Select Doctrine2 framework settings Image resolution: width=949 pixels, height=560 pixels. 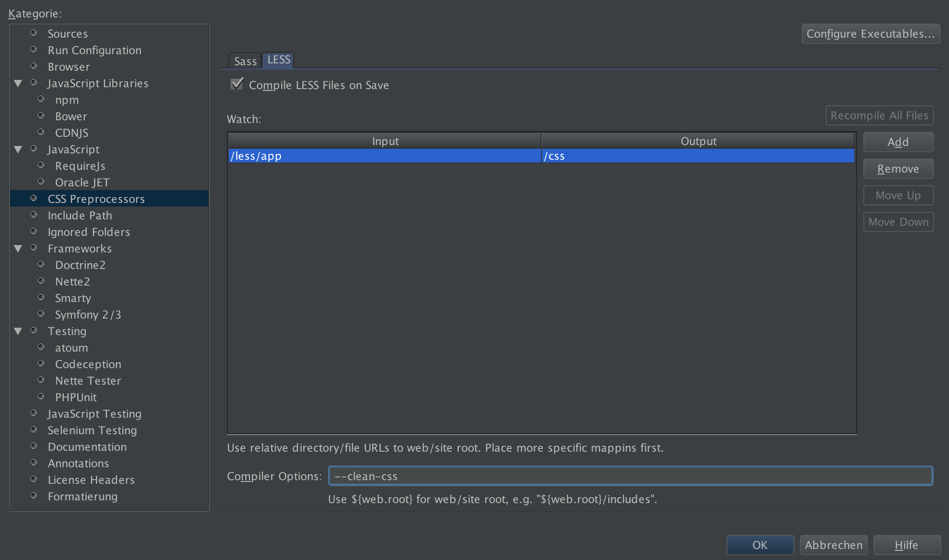click(x=80, y=265)
